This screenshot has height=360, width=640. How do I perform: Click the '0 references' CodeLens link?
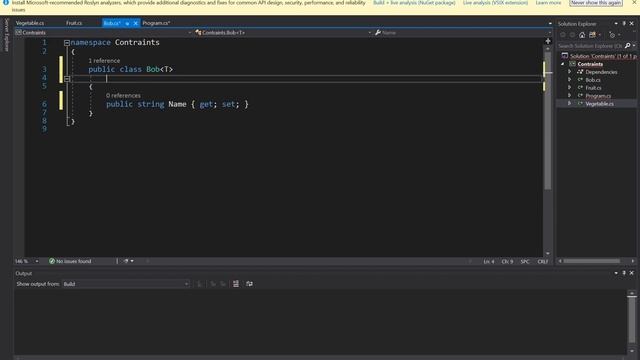(x=123, y=96)
